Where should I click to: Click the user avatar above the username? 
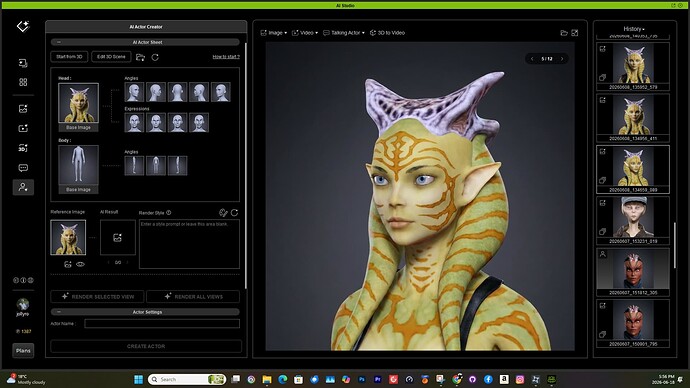point(22,304)
